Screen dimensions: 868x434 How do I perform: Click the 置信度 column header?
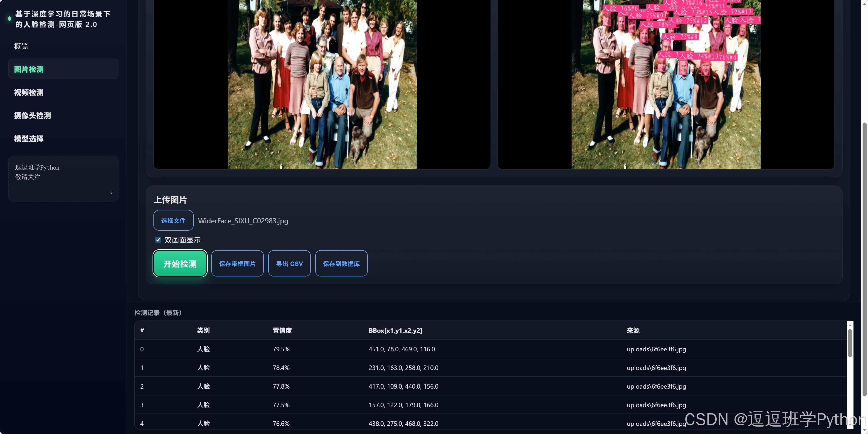pyautogui.click(x=282, y=330)
